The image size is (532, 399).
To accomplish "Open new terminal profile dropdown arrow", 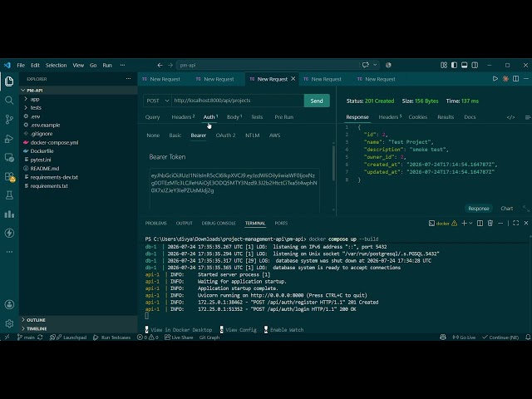I will pos(470,223).
